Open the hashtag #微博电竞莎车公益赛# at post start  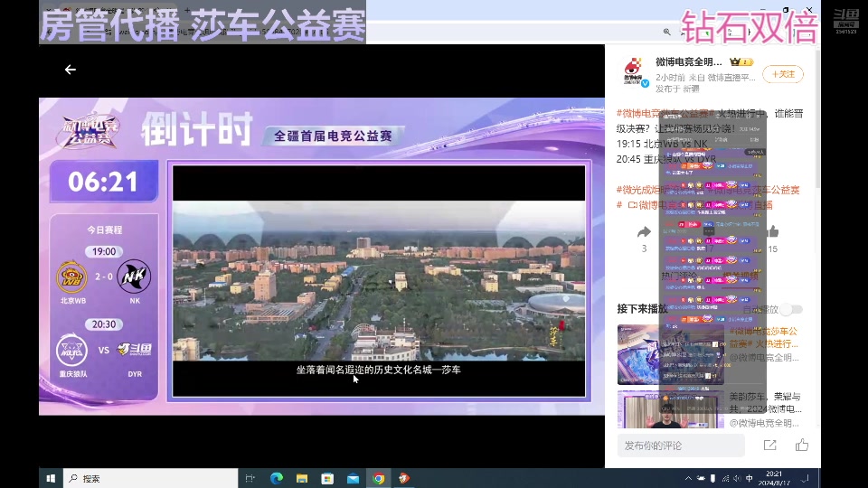665,114
